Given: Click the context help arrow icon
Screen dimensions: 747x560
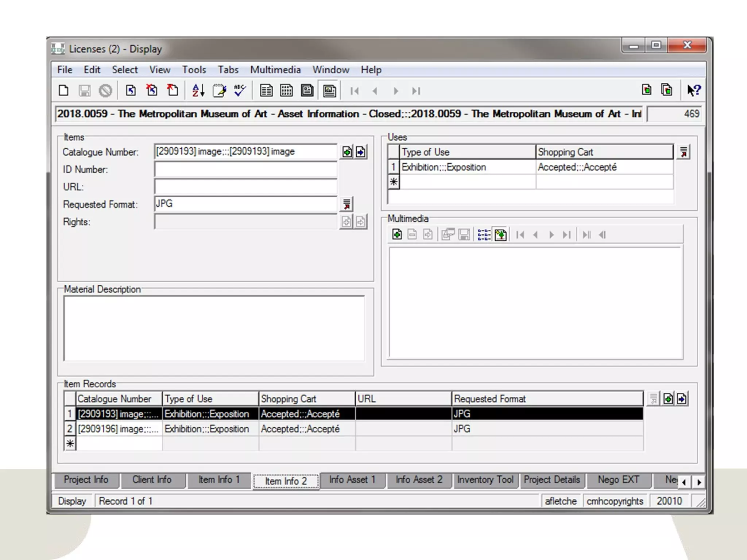Looking at the screenshot, I should 693,90.
